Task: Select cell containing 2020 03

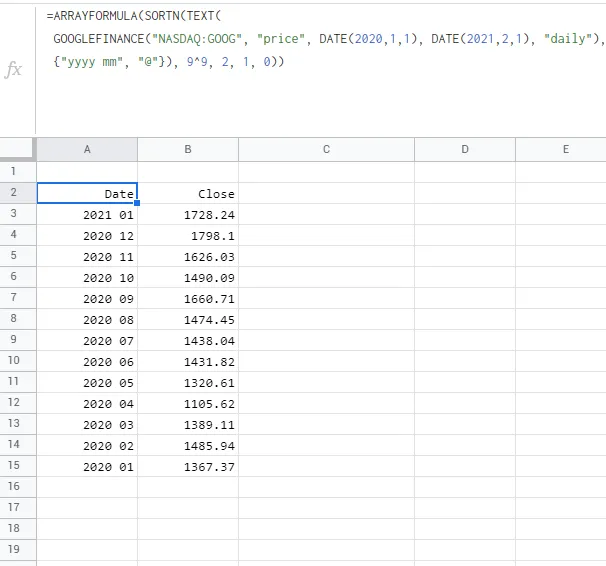Action: coord(87,424)
